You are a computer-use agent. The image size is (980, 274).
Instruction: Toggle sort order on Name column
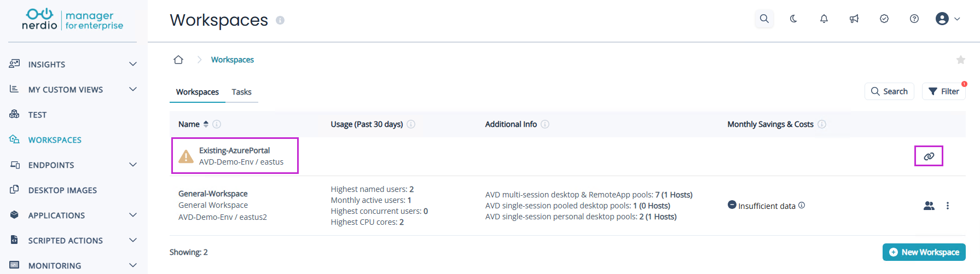click(206, 124)
